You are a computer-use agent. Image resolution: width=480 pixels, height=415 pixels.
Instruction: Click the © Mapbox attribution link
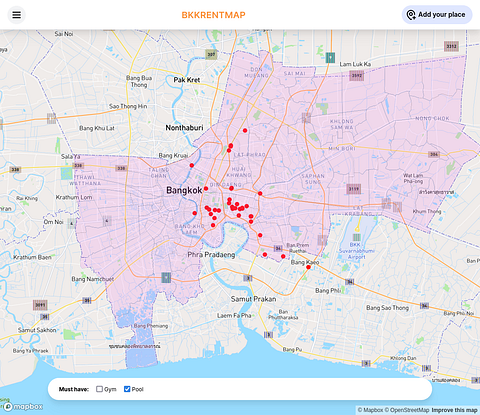click(x=370, y=410)
